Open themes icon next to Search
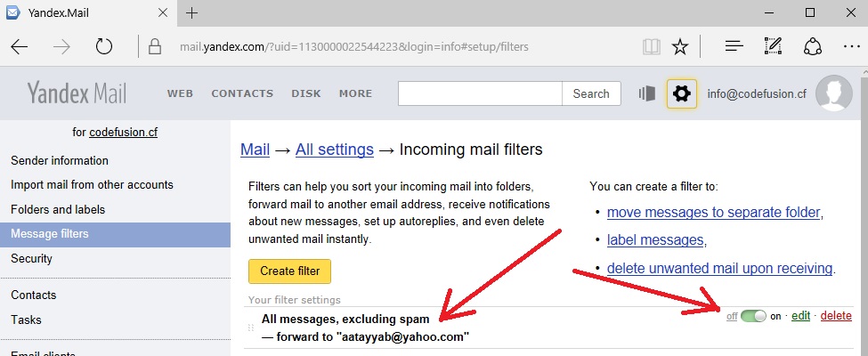Screen dimensions: 868x356 tap(646, 93)
